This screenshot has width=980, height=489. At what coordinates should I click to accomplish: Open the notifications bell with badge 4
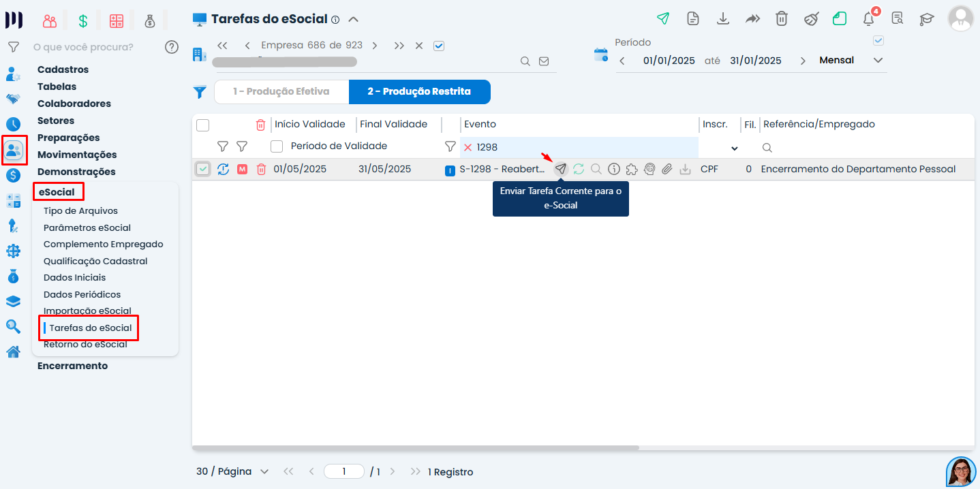tap(869, 18)
